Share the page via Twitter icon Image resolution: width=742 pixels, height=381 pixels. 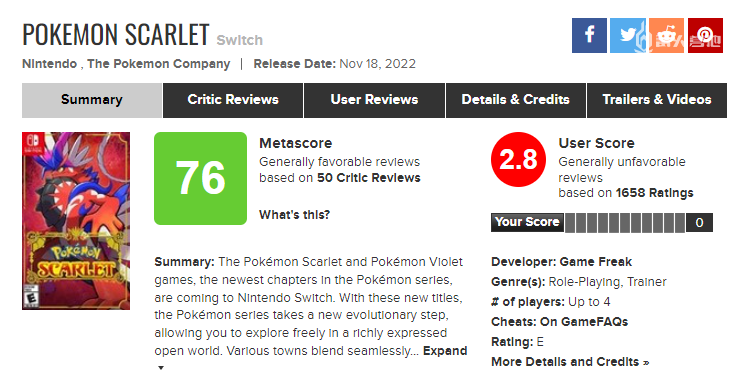(x=628, y=35)
